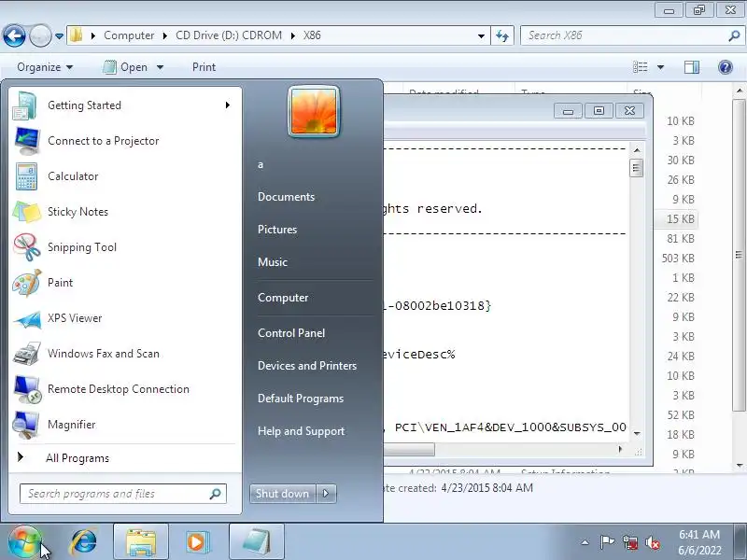Image resolution: width=747 pixels, height=560 pixels.
Task: Click Open in Explorer toolbar
Action: [126, 67]
